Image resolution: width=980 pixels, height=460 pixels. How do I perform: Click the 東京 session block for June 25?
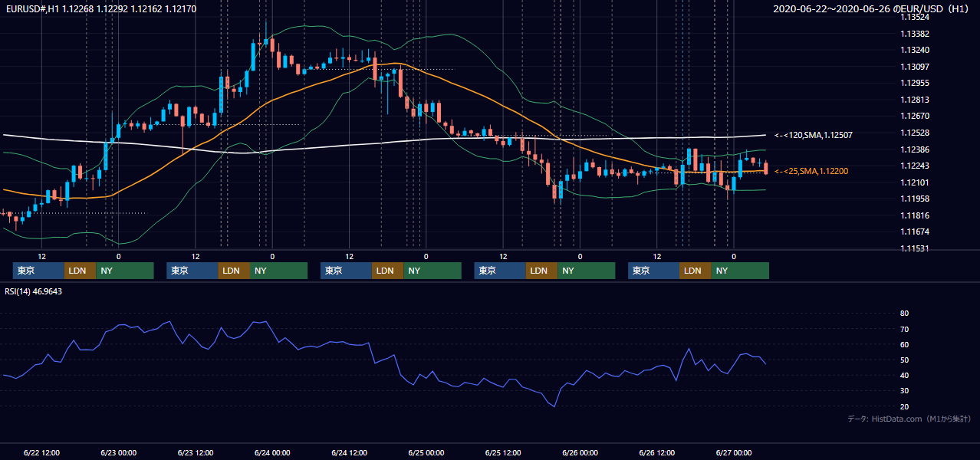click(500, 271)
